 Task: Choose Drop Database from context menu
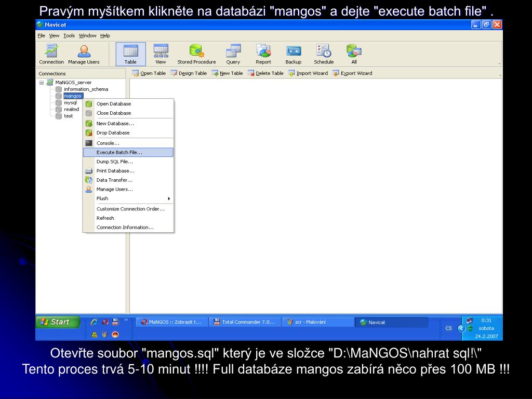[x=128, y=132]
